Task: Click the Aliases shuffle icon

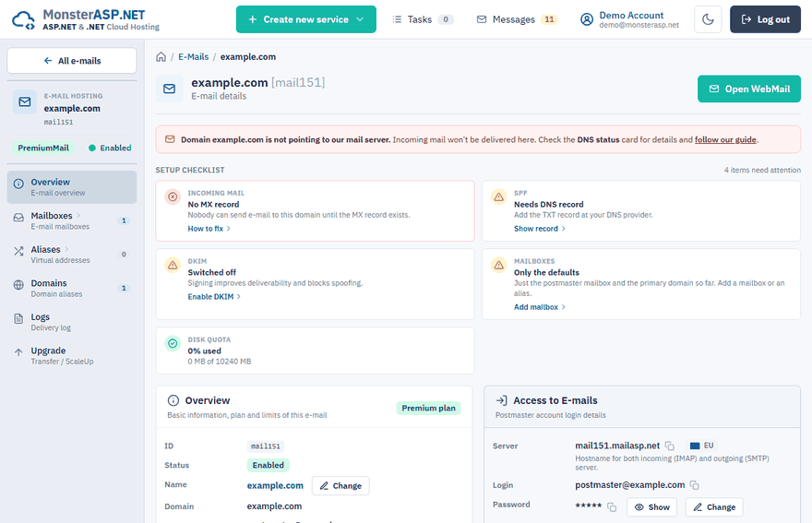Action: coord(18,251)
